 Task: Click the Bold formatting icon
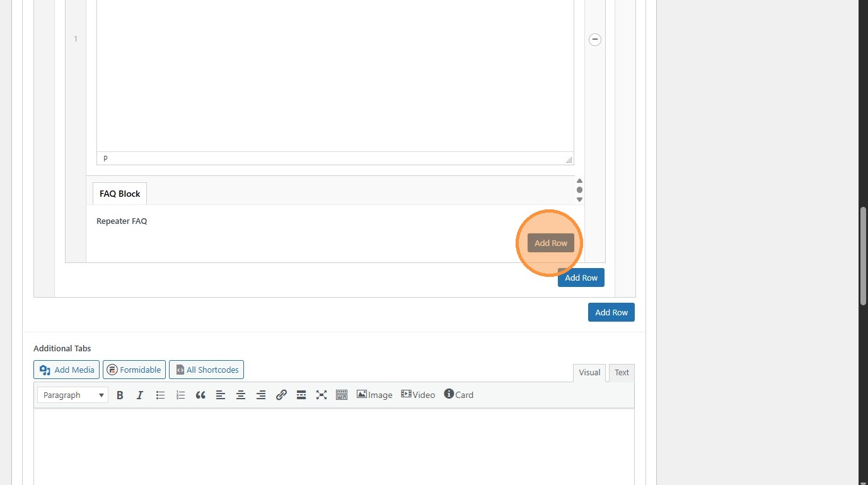pyautogui.click(x=120, y=395)
